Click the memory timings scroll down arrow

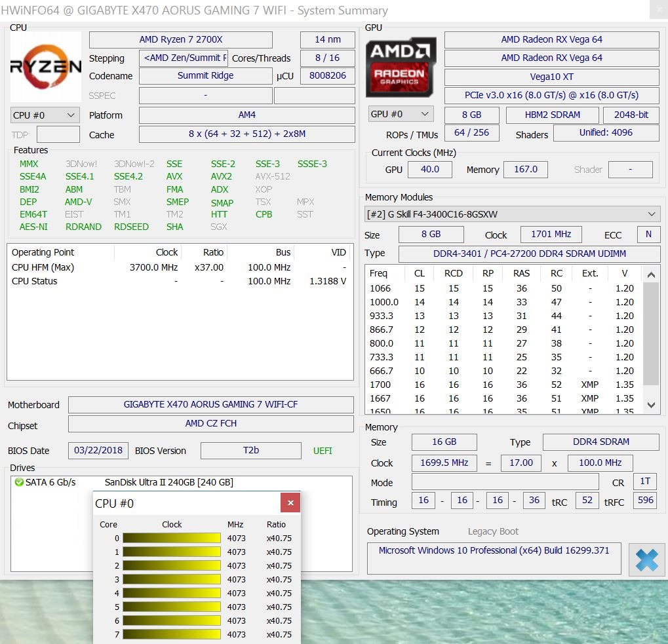[x=651, y=406]
